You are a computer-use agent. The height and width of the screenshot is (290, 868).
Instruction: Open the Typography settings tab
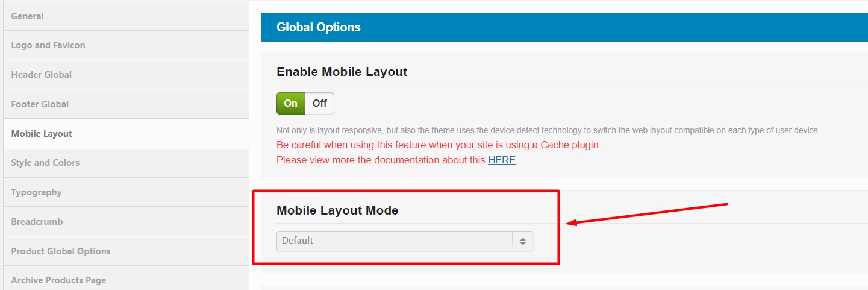point(37,192)
